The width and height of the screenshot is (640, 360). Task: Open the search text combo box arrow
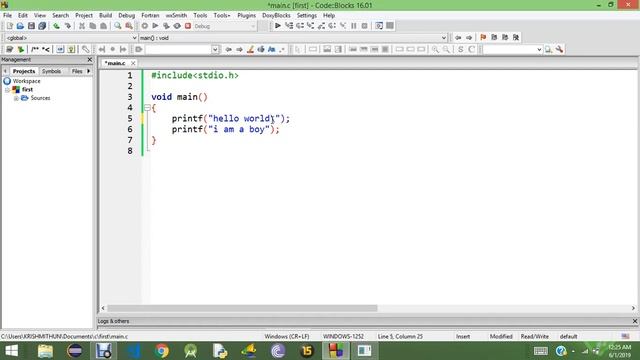click(215, 49)
